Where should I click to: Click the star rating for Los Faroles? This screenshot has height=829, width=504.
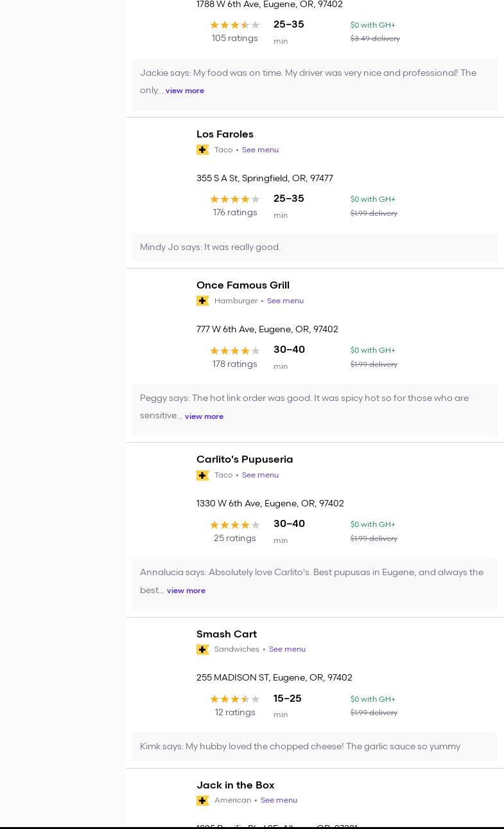(235, 199)
